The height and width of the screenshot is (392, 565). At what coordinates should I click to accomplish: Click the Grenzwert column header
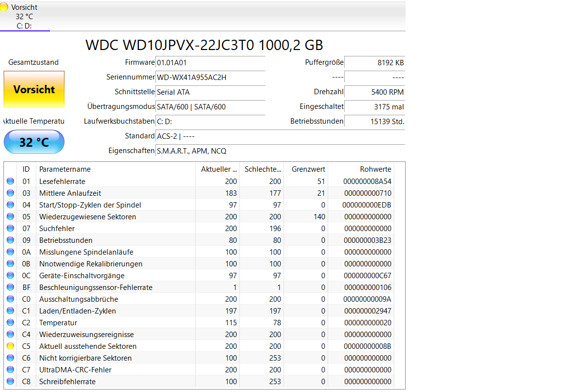(306, 169)
